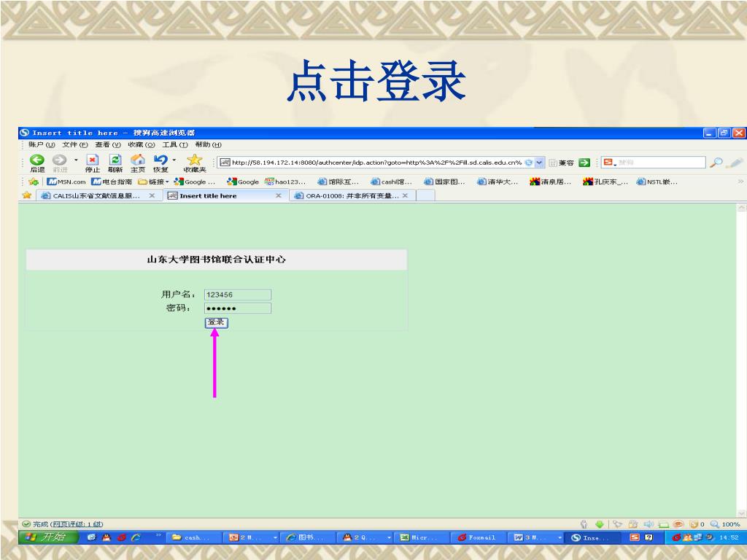Click the Windows 开始 Start button
The width and height of the screenshot is (747, 560).
[47, 537]
